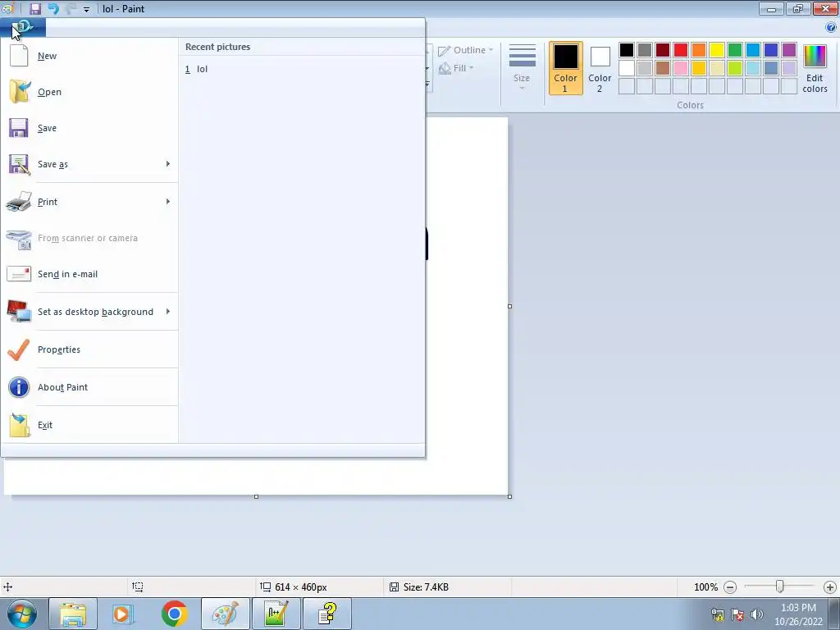The image size is (840, 630).
Task: Click the Undo arrow in title bar
Action: pos(53,8)
